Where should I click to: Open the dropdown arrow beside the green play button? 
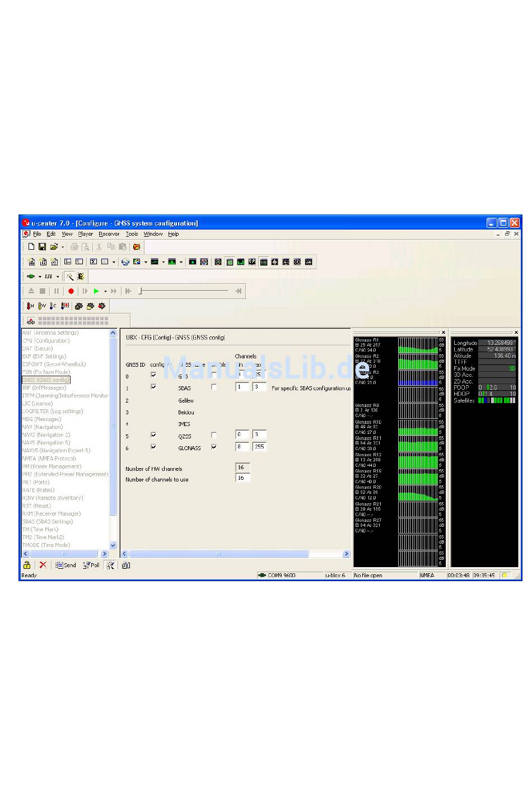click(x=105, y=291)
